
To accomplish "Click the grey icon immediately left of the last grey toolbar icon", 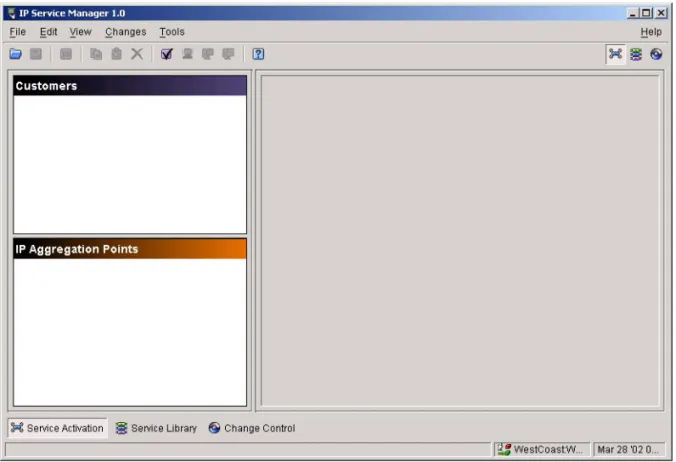I will tap(208, 54).
